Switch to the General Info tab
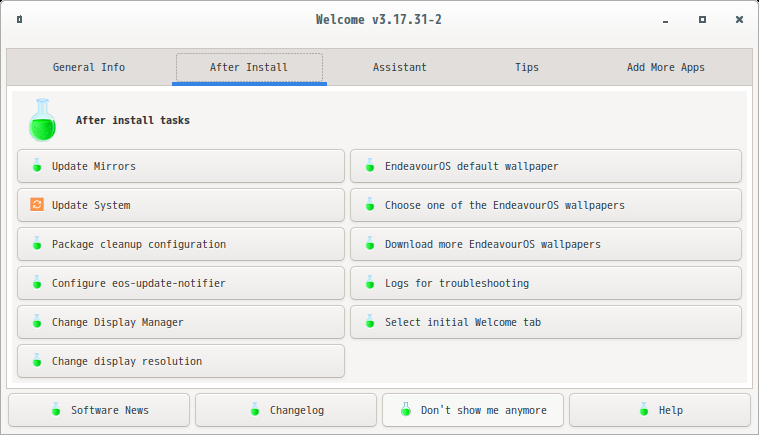The width and height of the screenshot is (759, 435). [x=89, y=67]
